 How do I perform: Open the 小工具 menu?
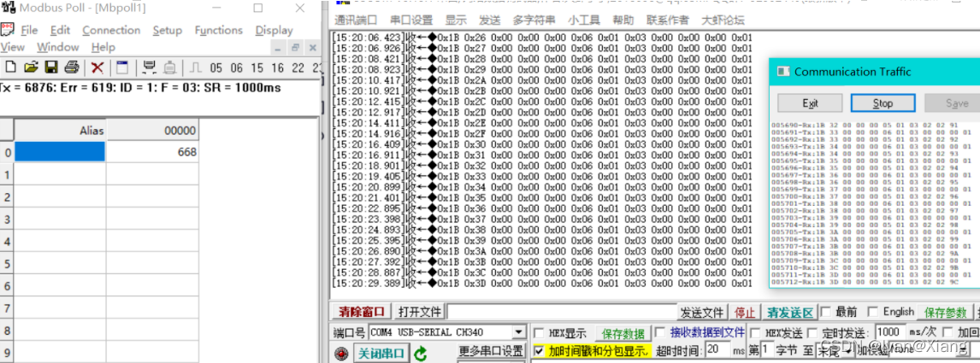[x=584, y=20]
